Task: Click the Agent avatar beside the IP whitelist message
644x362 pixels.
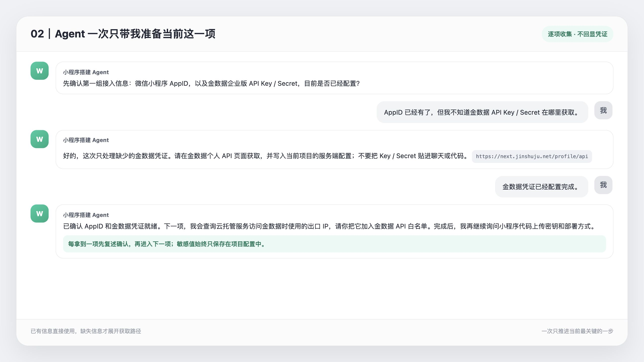Action: (x=39, y=213)
